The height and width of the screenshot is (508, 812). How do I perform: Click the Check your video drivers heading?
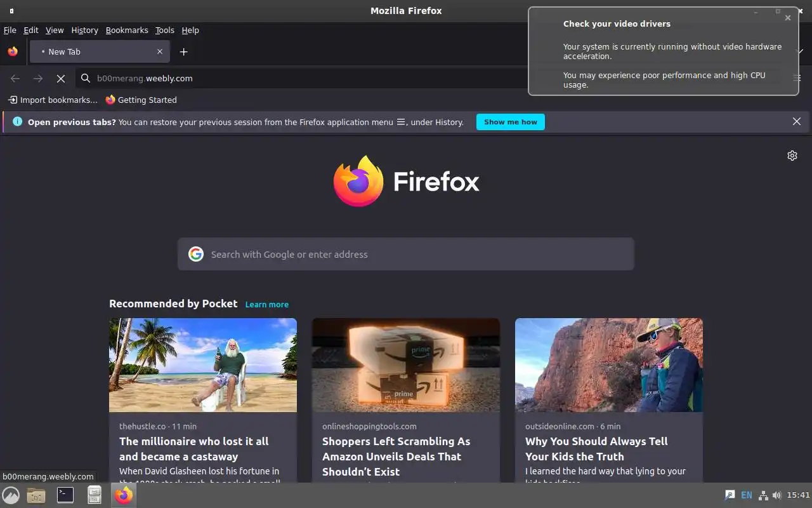tap(617, 23)
